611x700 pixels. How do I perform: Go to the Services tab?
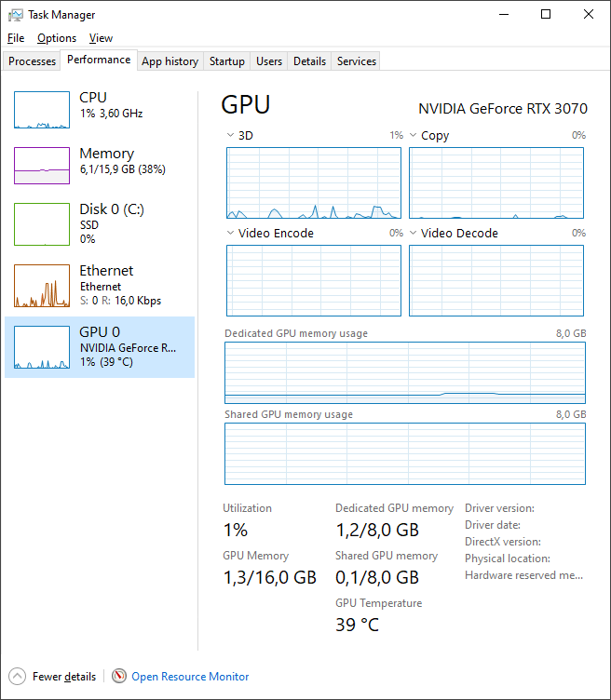click(357, 61)
